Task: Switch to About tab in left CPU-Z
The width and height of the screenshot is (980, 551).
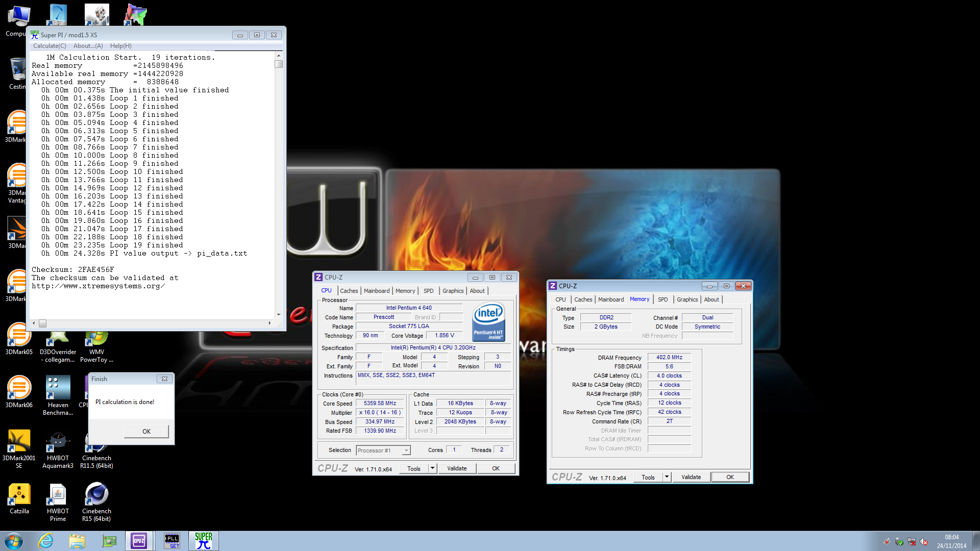Action: pos(477,291)
